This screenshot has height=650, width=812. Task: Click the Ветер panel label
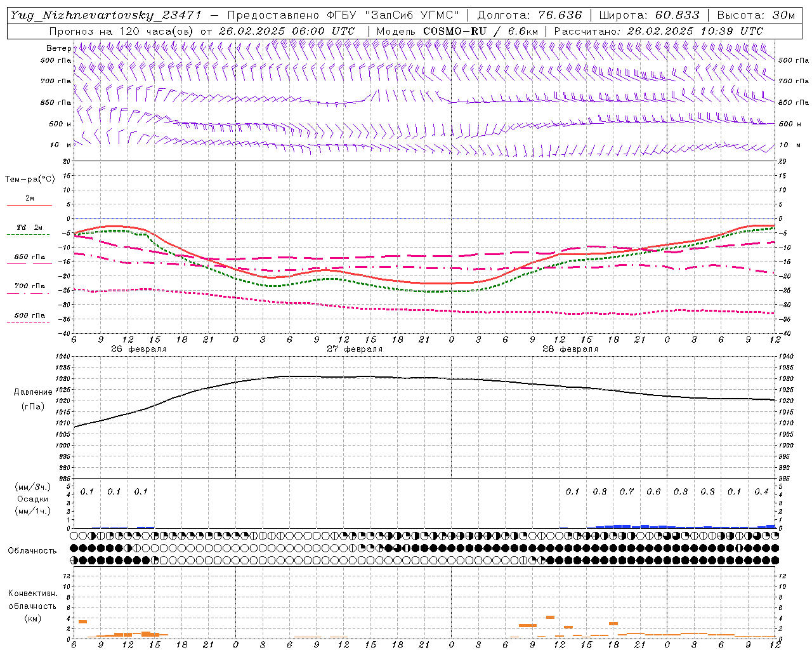coord(58,48)
